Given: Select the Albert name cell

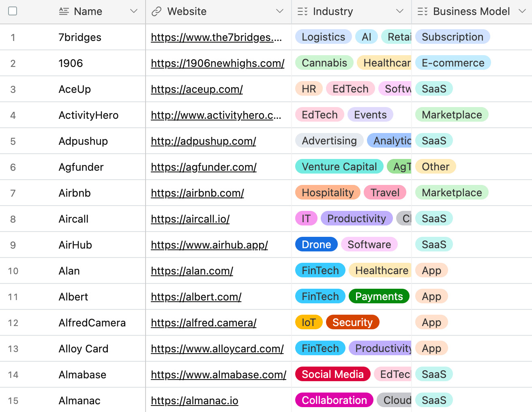Looking at the screenshot, I should [x=73, y=297].
